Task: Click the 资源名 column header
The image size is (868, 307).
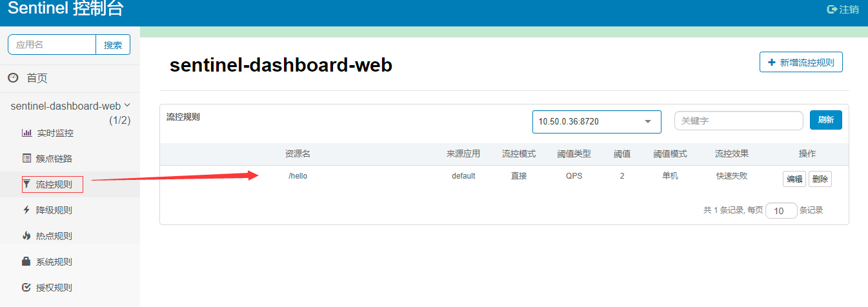Action: [x=298, y=153]
